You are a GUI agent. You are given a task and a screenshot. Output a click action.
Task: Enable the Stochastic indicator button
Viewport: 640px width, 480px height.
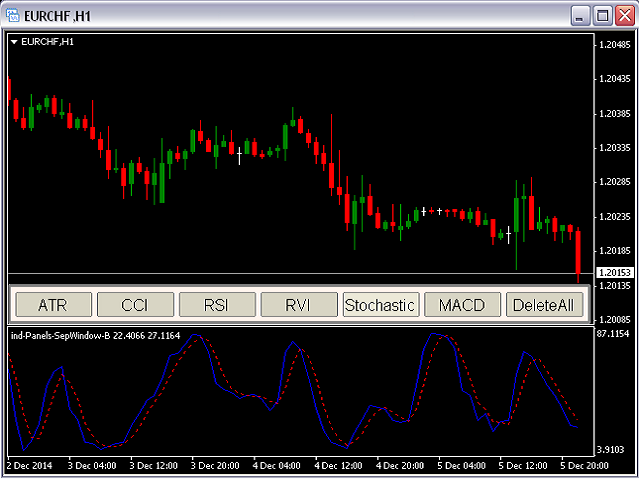point(380,304)
